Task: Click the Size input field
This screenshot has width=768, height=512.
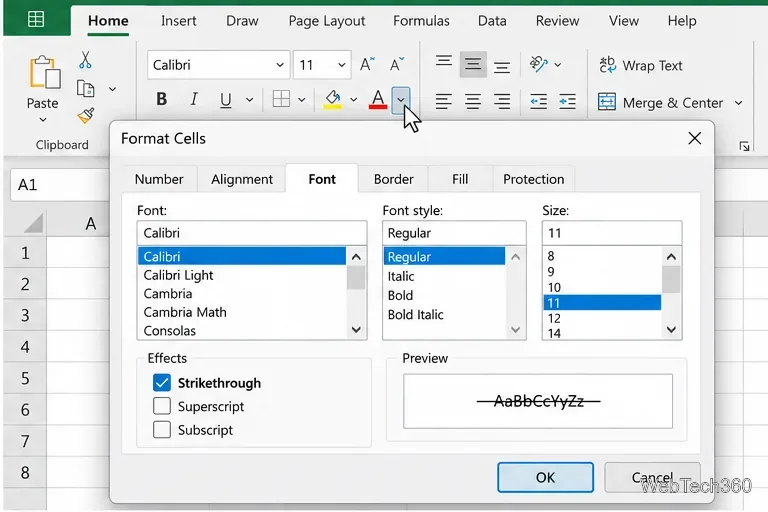Action: point(612,233)
